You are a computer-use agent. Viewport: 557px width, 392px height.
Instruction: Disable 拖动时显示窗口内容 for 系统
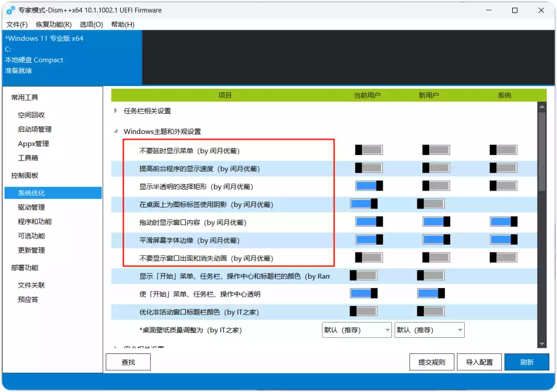click(x=503, y=221)
